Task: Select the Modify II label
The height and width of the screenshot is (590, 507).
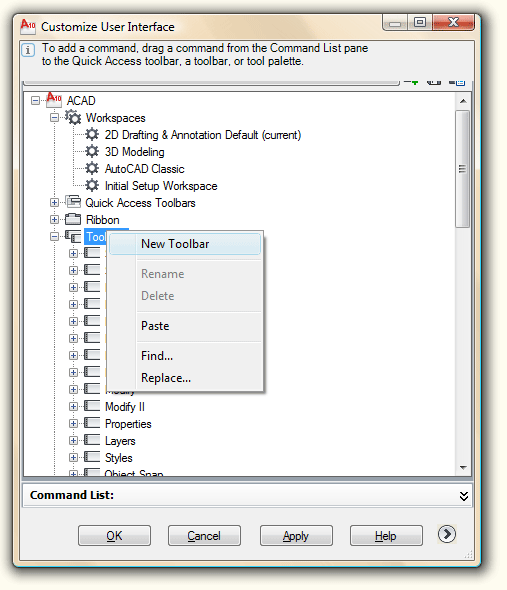Action: pyautogui.click(x=125, y=407)
